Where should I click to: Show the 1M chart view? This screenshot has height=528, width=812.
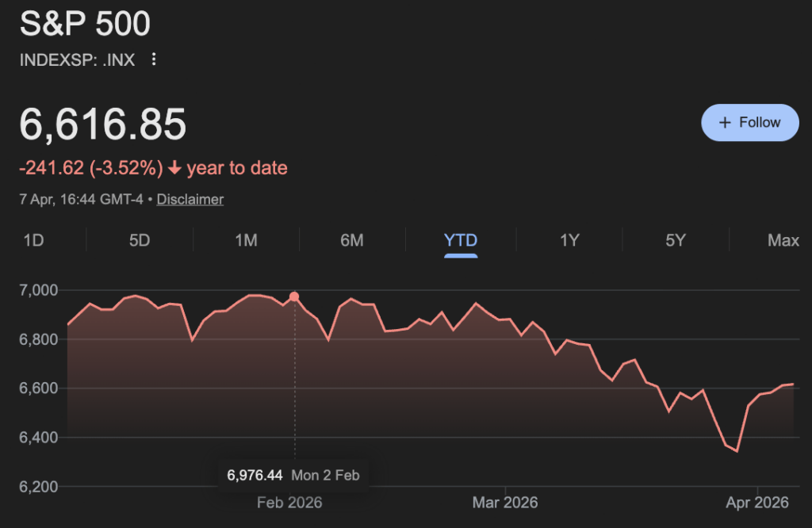(x=246, y=240)
